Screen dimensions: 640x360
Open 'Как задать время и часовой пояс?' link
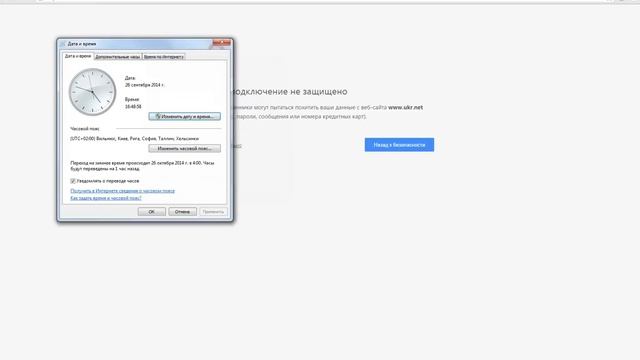[x=106, y=198]
